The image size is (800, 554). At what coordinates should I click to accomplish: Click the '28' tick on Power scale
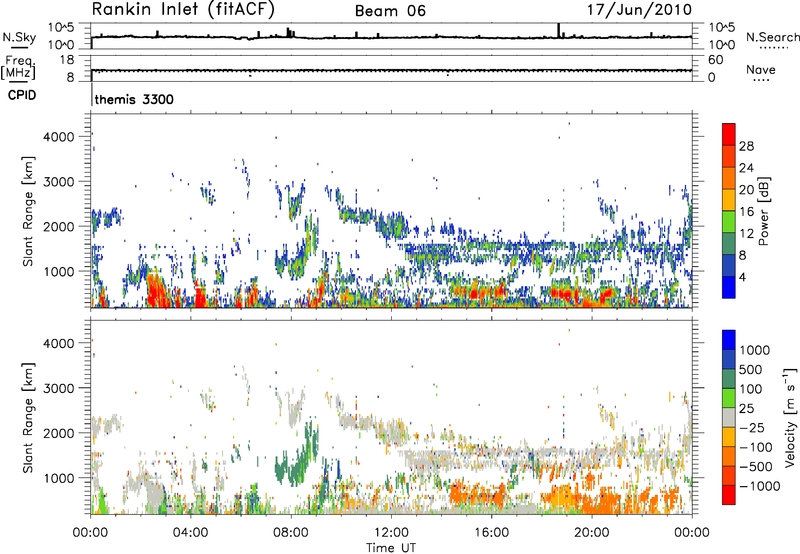746,146
